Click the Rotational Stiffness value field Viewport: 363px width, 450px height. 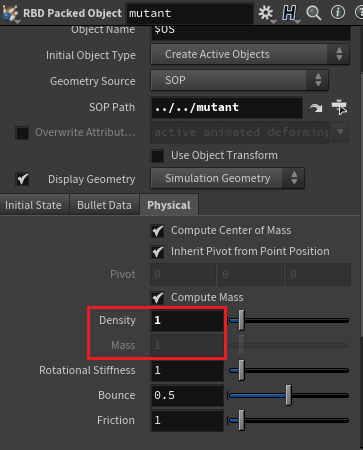(x=187, y=370)
